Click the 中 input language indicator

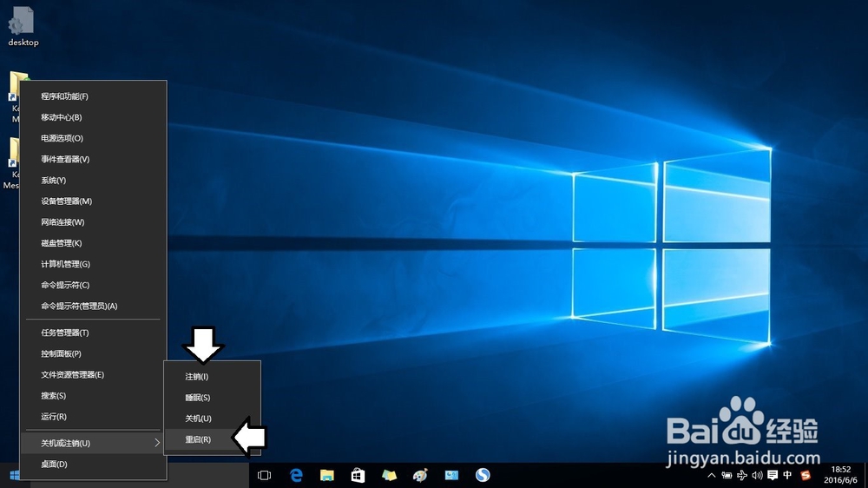[788, 475]
